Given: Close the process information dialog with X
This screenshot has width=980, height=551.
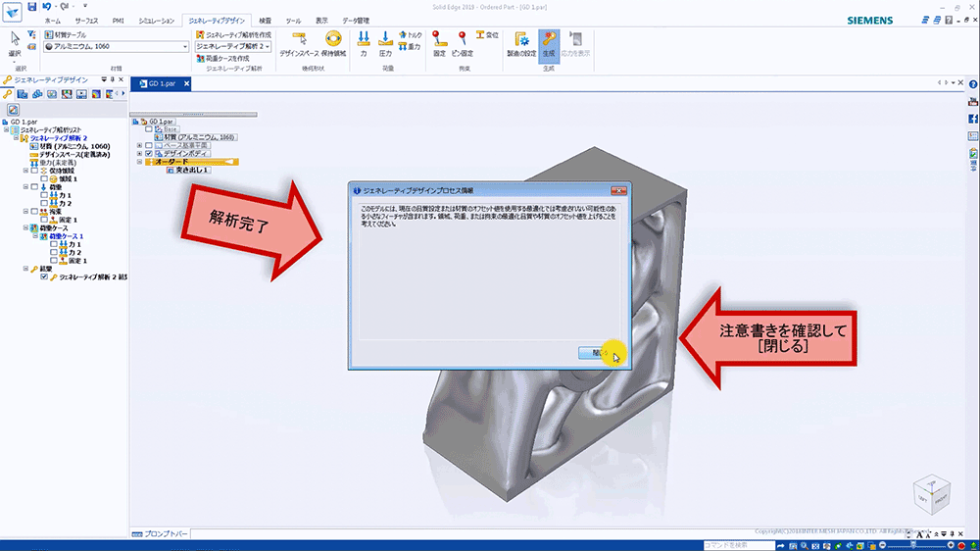Looking at the screenshot, I should point(618,190).
